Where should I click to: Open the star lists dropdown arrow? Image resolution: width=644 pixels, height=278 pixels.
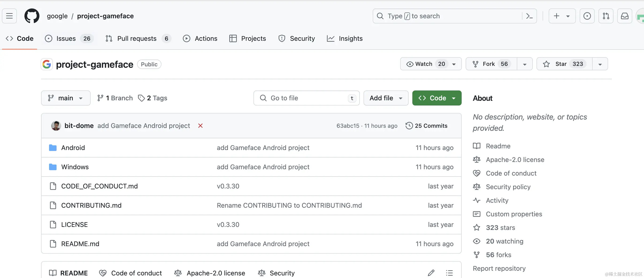600,64
